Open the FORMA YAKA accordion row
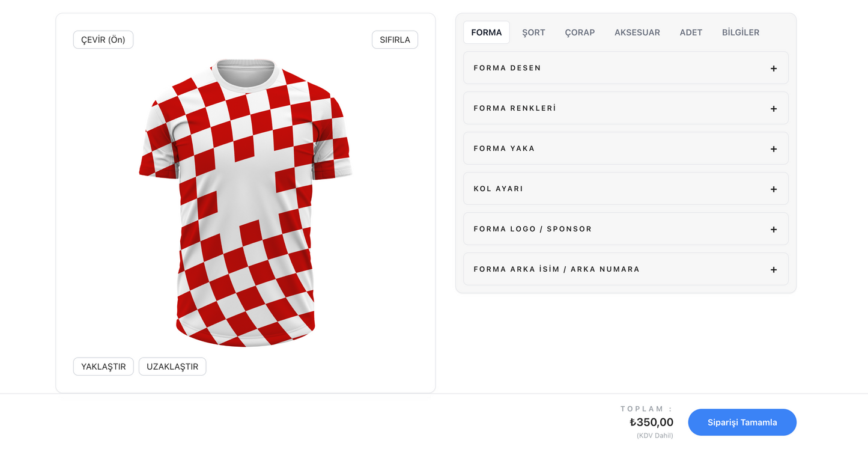 click(625, 148)
